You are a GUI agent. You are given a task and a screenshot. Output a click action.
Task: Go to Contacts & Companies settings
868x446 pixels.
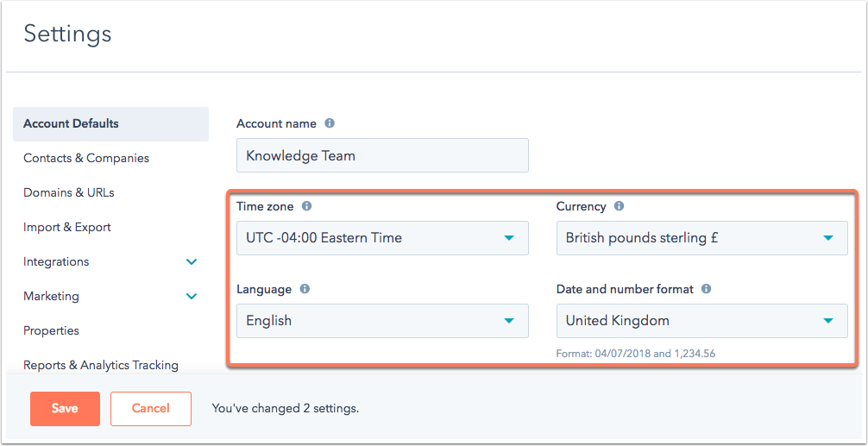pyautogui.click(x=86, y=158)
